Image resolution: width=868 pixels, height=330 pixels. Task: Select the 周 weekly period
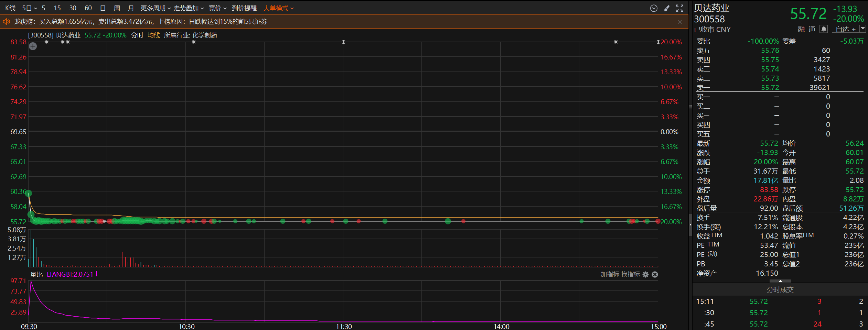click(117, 8)
